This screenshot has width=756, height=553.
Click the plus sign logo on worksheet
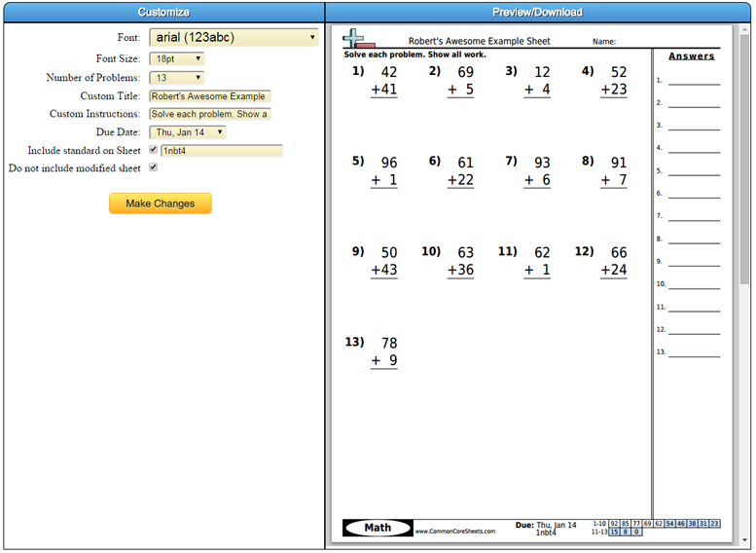[x=358, y=39]
